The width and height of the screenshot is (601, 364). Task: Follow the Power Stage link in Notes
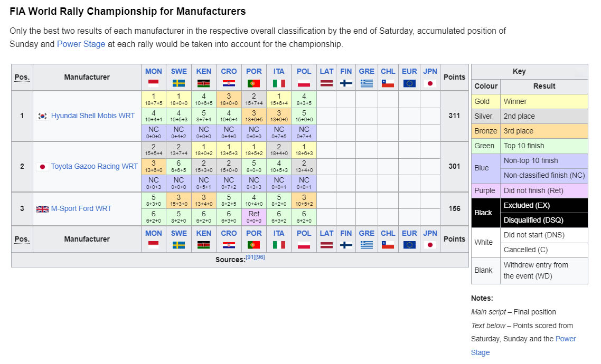click(565, 339)
